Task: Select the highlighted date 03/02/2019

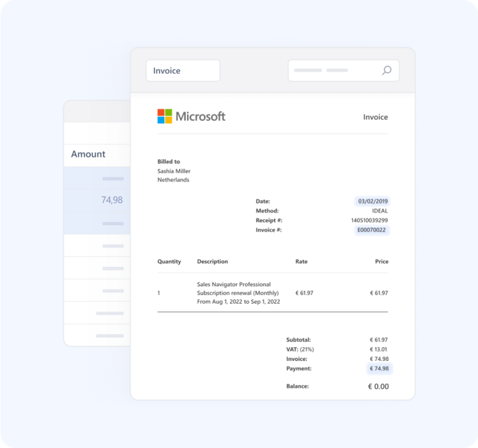Action: coord(372,201)
